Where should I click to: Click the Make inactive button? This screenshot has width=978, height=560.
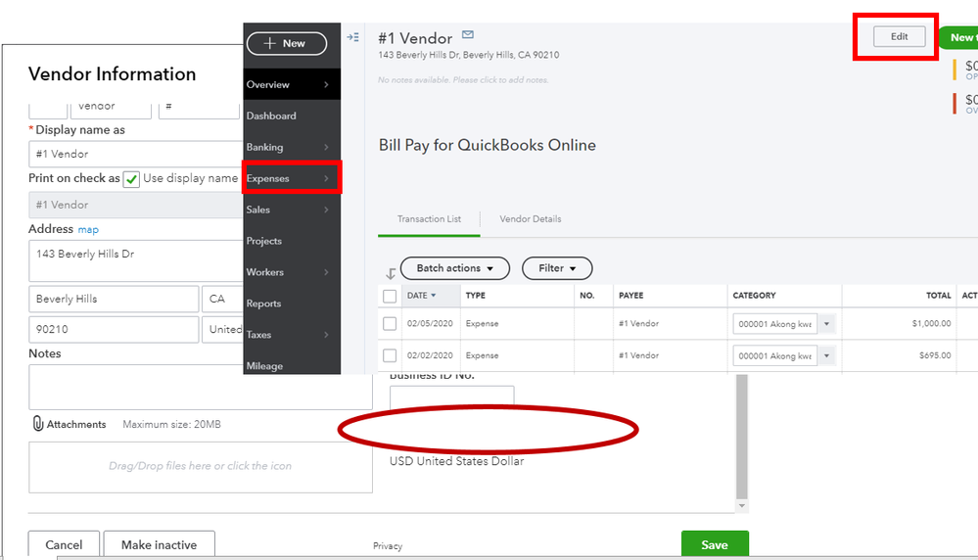click(159, 544)
